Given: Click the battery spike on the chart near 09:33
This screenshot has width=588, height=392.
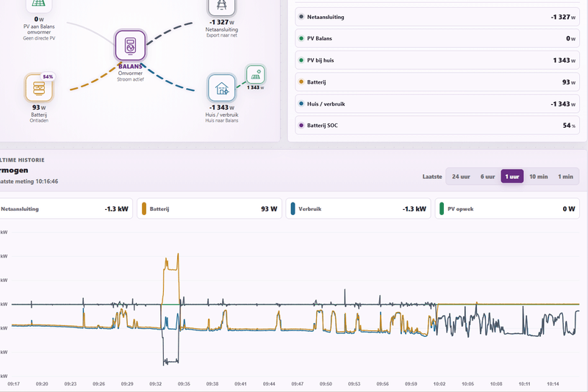Looking at the screenshot, I should pos(171,268).
